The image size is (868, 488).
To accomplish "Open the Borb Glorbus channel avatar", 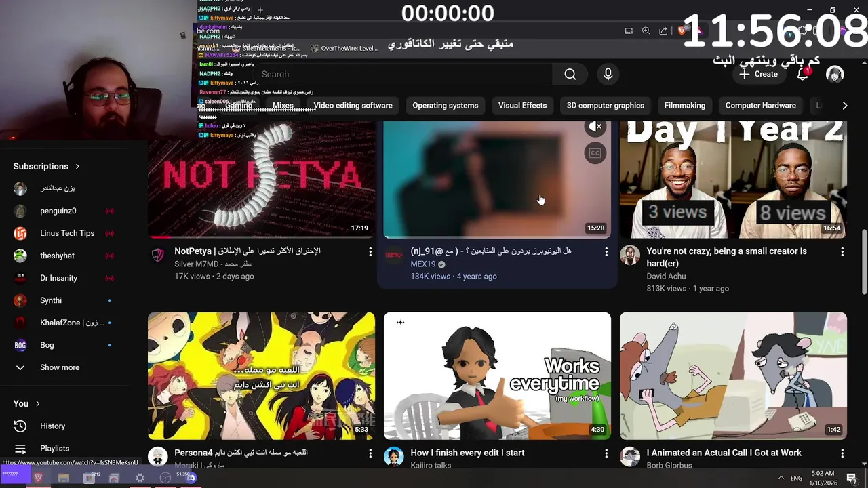I will [x=630, y=457].
